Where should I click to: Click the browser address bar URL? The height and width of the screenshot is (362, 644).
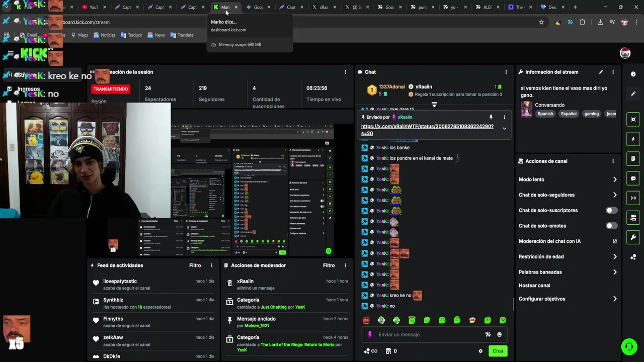pos(86,22)
